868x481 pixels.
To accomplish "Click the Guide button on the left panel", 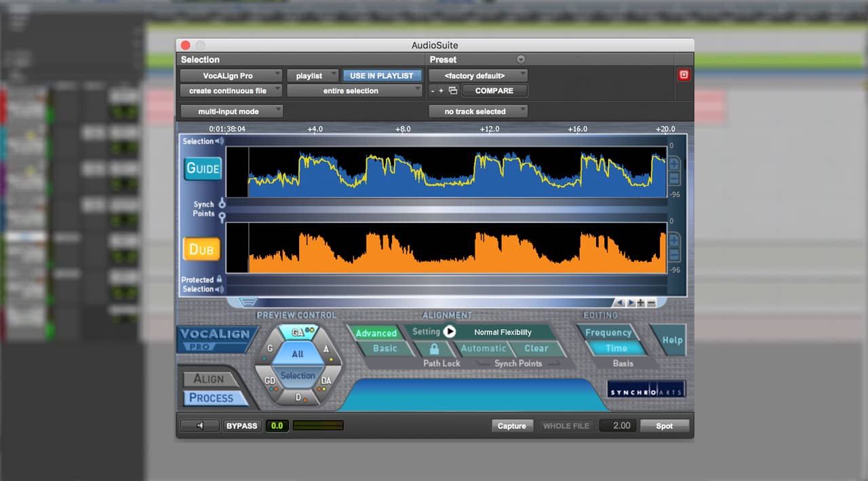I will pos(202,168).
